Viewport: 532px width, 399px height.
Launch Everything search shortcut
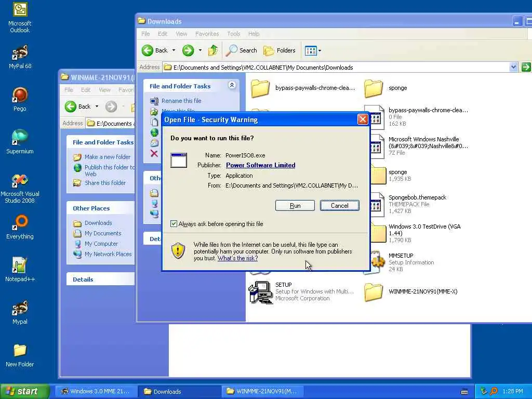point(20,227)
